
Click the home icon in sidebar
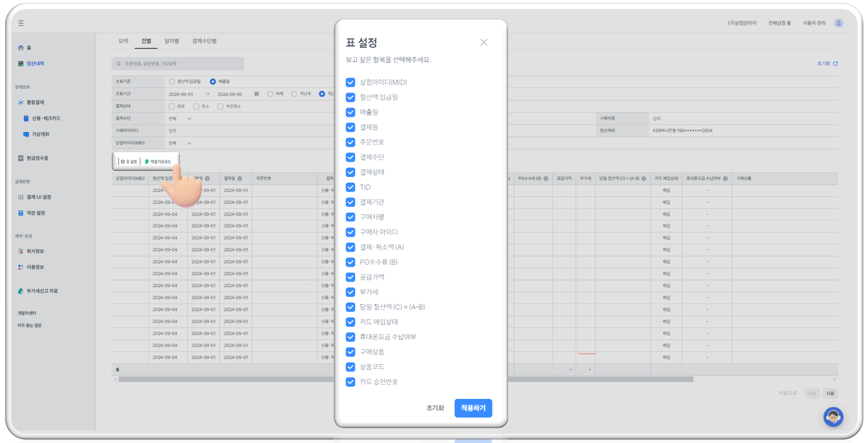[21, 48]
